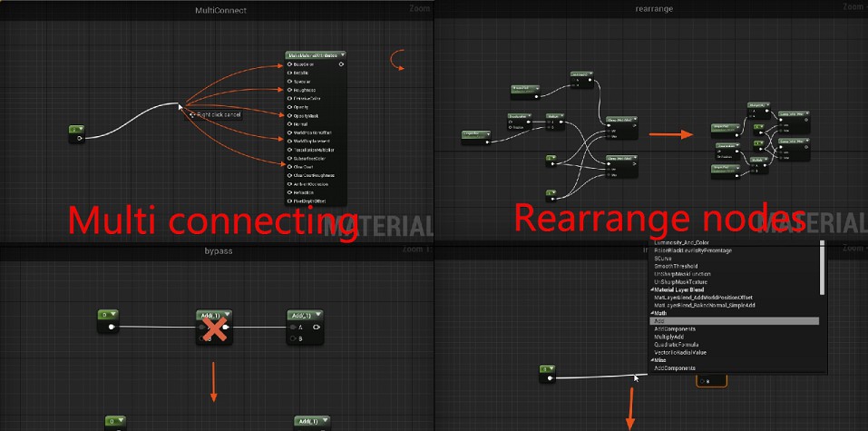Click the Roughness input pin
868x431 pixels.
(289, 90)
